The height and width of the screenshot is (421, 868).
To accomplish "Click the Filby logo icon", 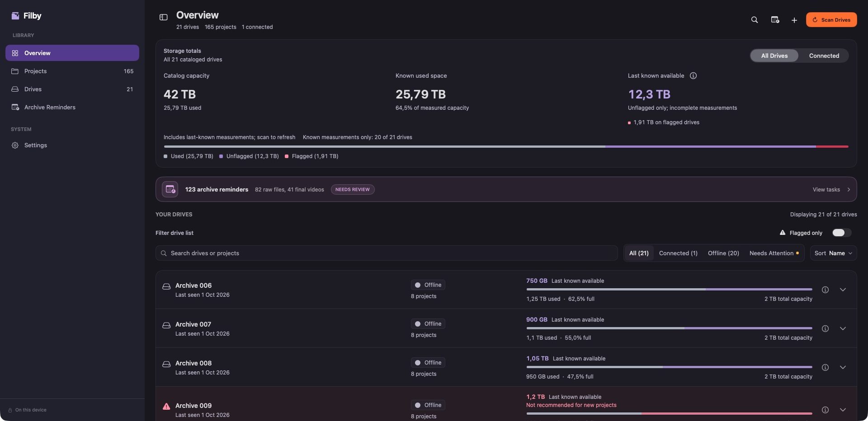I will pos(15,16).
